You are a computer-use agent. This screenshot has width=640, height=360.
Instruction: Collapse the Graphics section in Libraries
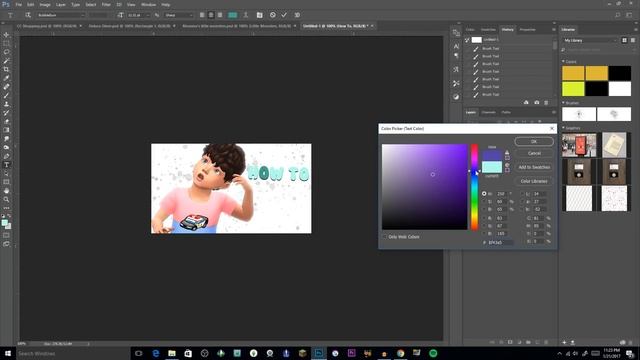click(x=564, y=128)
